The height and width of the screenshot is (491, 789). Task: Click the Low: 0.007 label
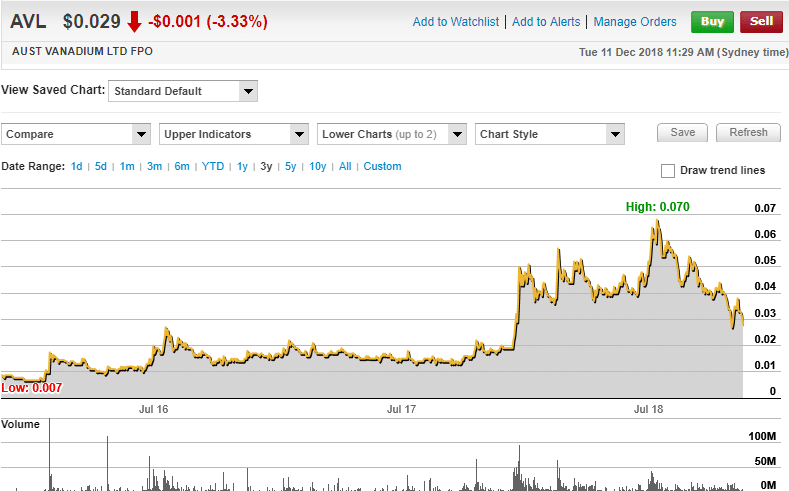[32, 388]
